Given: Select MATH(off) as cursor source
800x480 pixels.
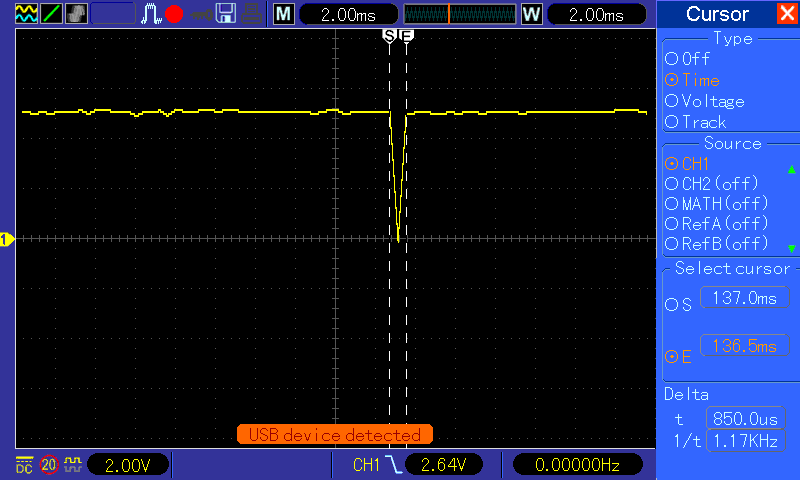Looking at the screenshot, I should coord(716,204).
